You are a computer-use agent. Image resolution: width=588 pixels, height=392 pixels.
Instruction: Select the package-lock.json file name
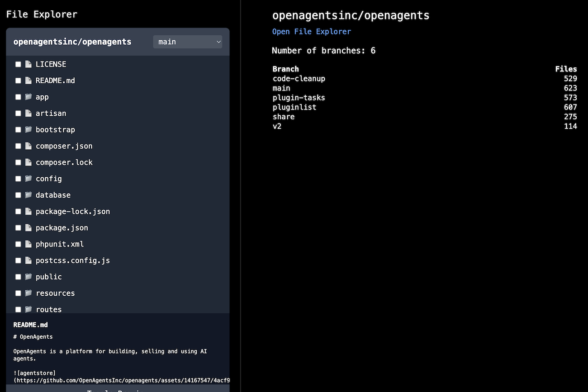pyautogui.click(x=72, y=211)
